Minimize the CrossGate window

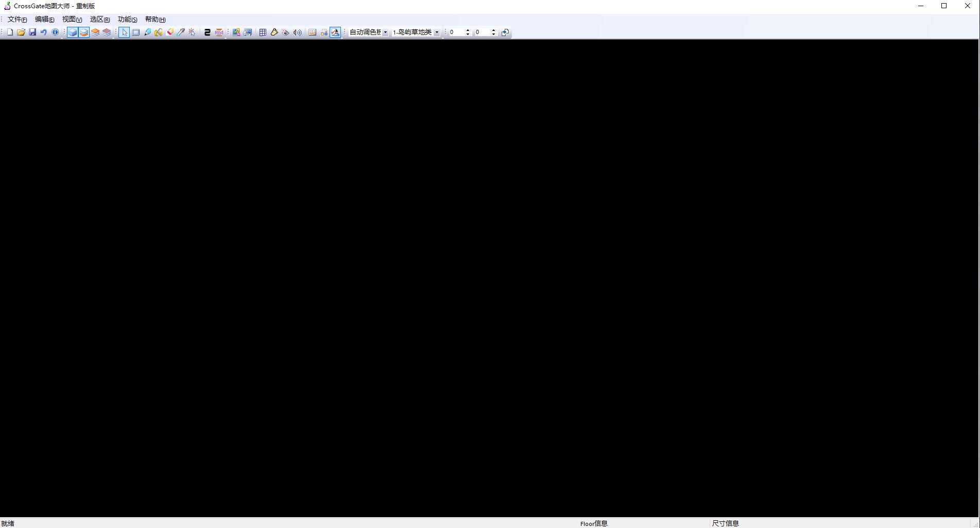(921, 6)
